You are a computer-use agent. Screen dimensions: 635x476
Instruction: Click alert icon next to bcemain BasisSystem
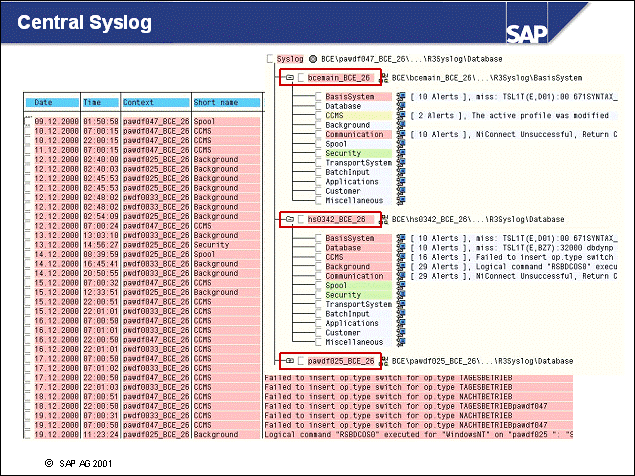[x=400, y=96]
